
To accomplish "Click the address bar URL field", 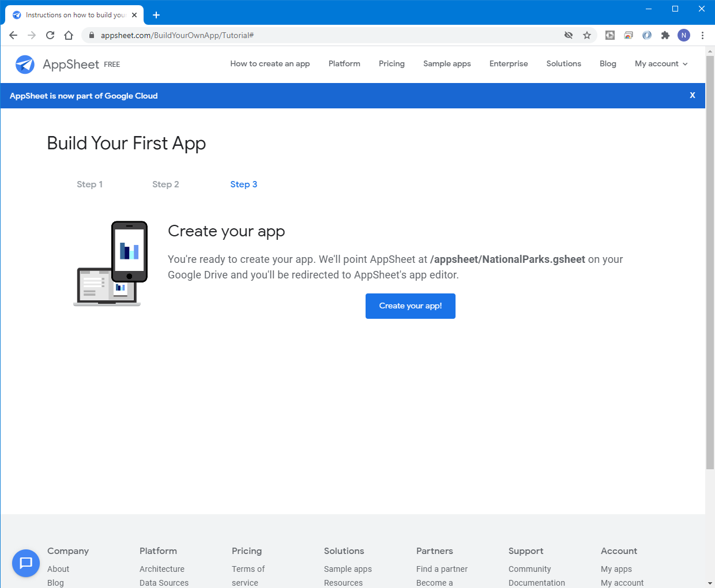I will (x=323, y=35).
